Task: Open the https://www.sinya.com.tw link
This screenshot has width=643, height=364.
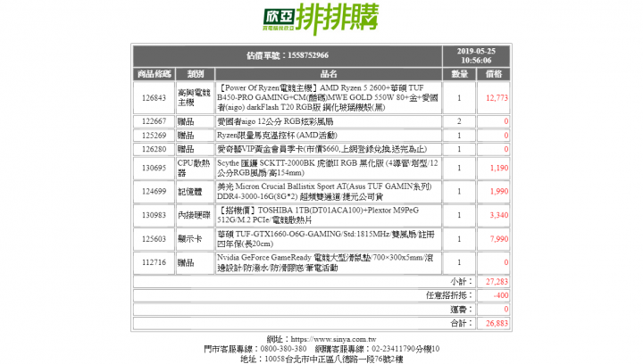Action: click(x=333, y=339)
